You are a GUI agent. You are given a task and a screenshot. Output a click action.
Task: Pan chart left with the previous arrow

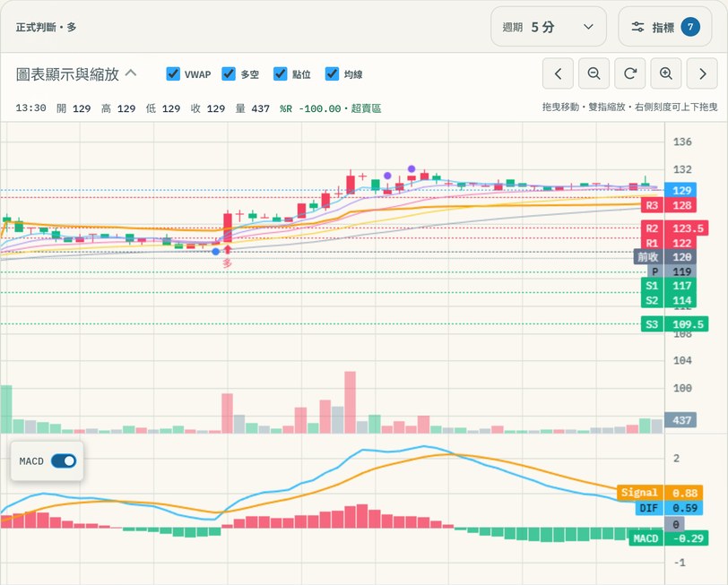(558, 73)
